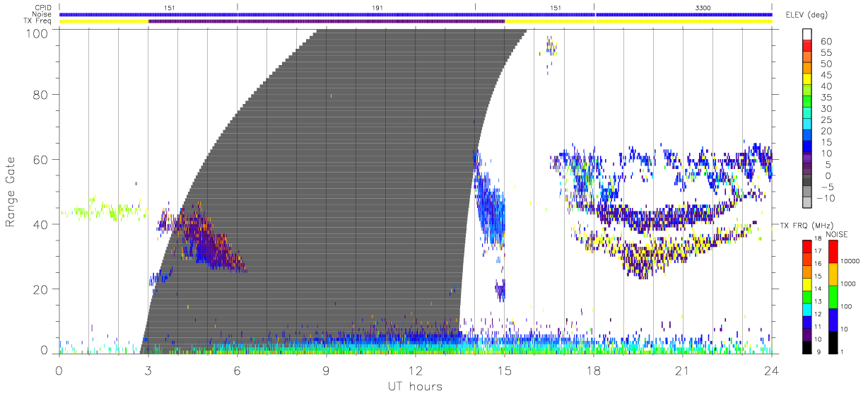Click the Range Gate axis tick '20'
The width and height of the screenshot is (868, 401).
[x=41, y=289]
